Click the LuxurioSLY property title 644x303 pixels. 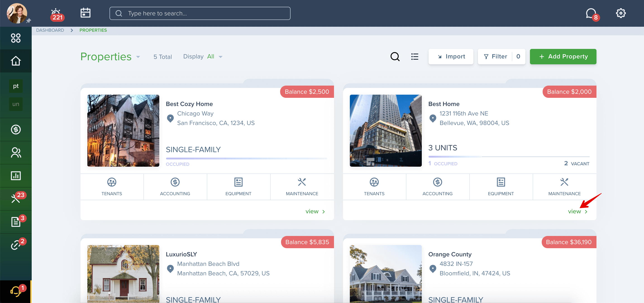(181, 254)
